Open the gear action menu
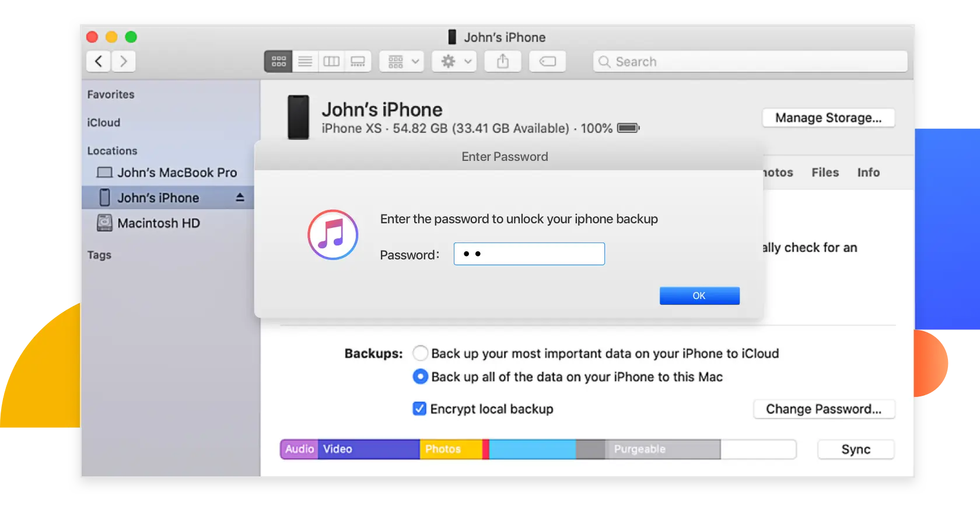 [x=454, y=61]
